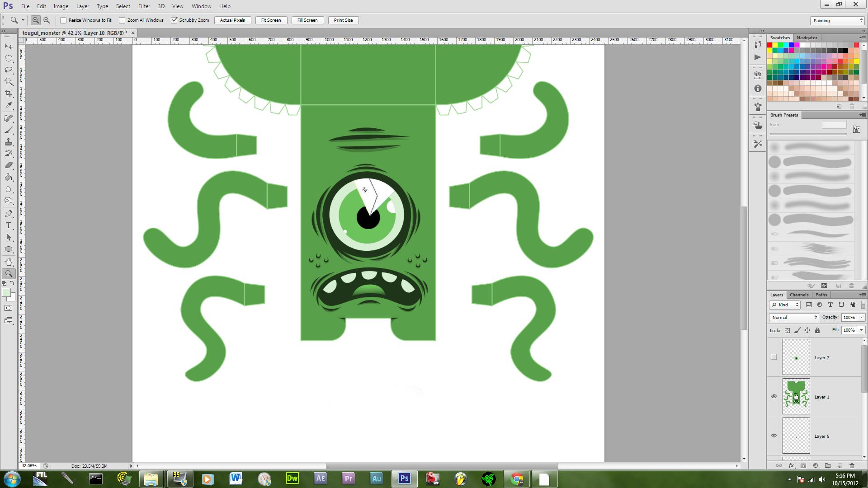868x488 pixels.
Task: Hide Layer 1 with eye icon
Action: (774, 397)
